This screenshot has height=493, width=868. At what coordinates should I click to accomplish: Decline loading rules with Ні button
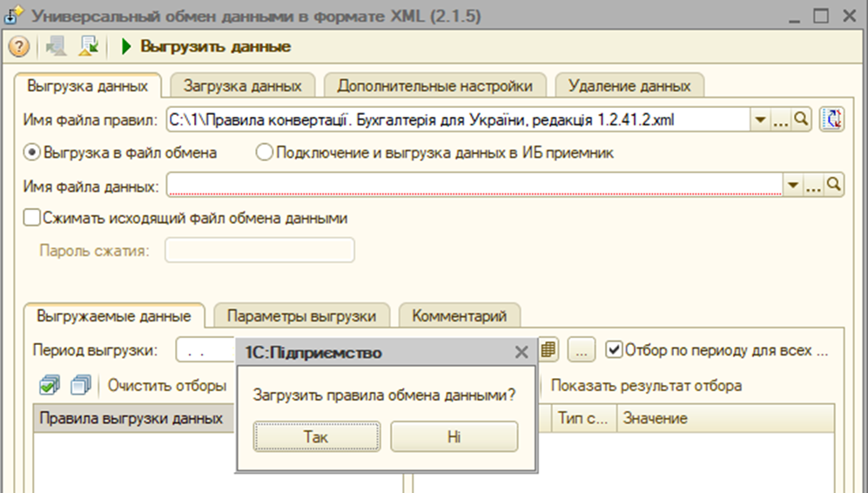point(454,436)
